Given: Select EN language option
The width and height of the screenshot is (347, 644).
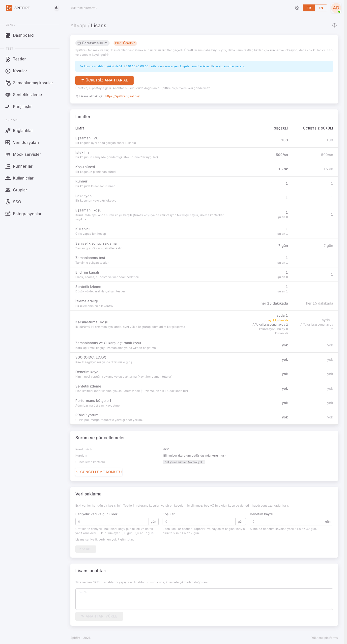Looking at the screenshot, I should click(321, 8).
